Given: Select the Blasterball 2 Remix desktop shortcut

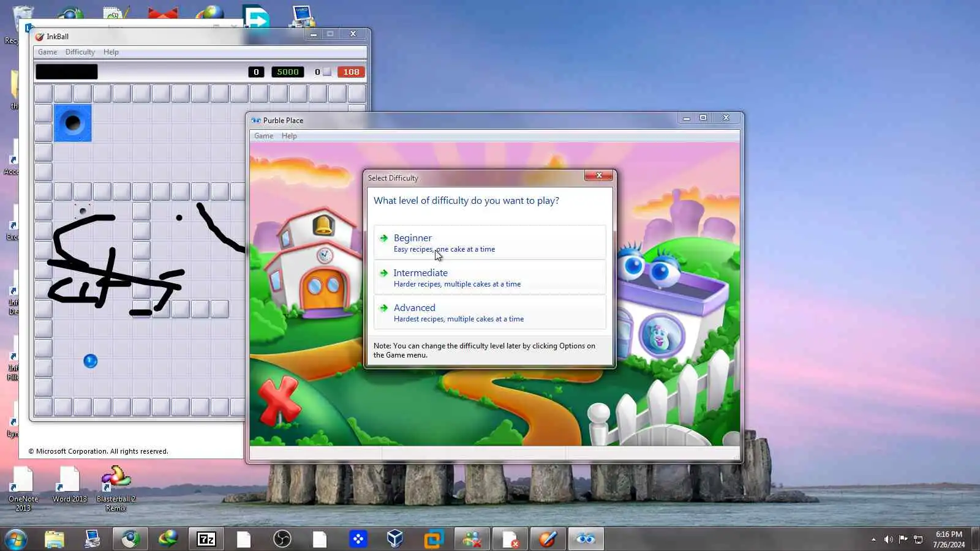Looking at the screenshot, I should point(116,489).
